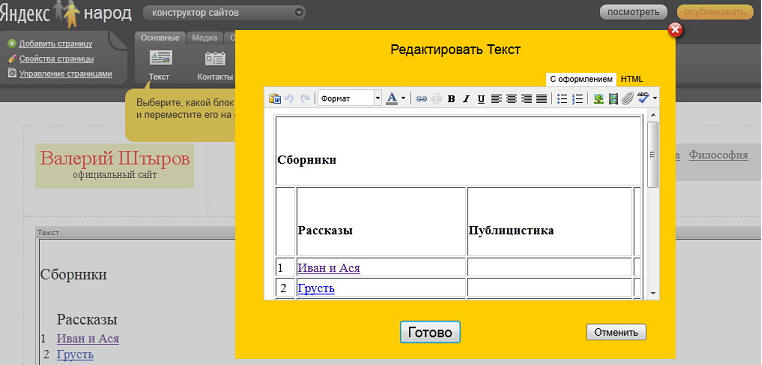Click the Готово button
The width and height of the screenshot is (762, 365).
(x=430, y=332)
